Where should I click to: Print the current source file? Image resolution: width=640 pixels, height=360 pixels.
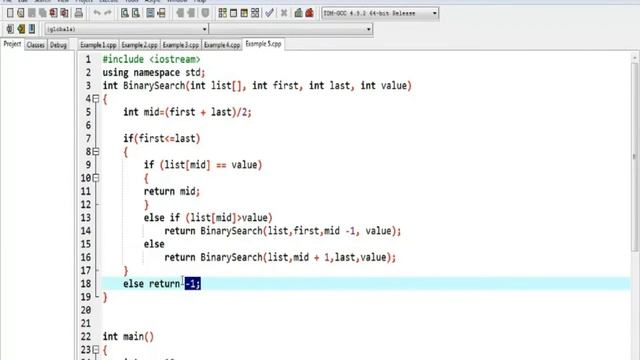coord(78,13)
